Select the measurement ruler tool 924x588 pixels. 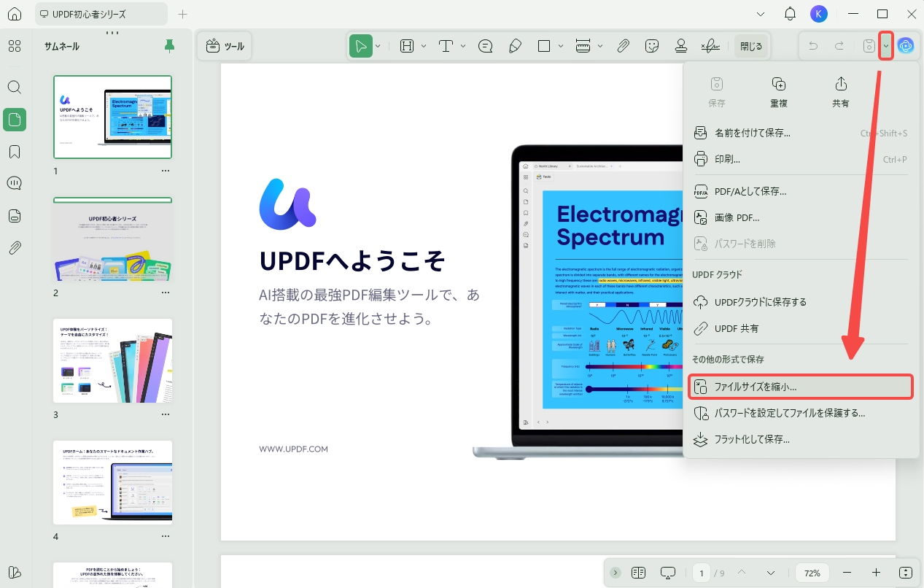point(583,46)
